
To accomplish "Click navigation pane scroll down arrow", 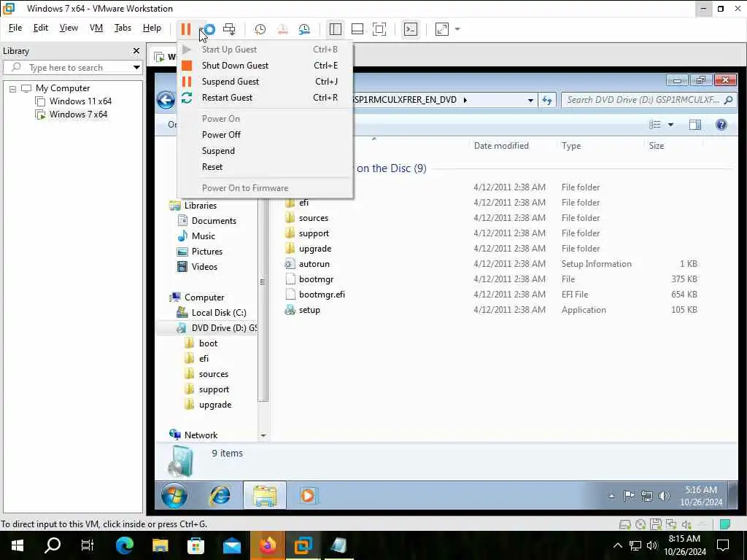I will coord(263,436).
